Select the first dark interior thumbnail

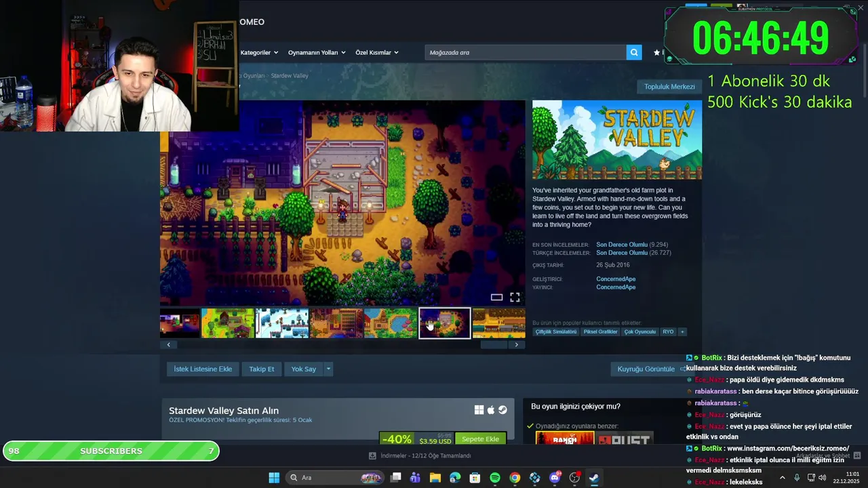(180, 323)
